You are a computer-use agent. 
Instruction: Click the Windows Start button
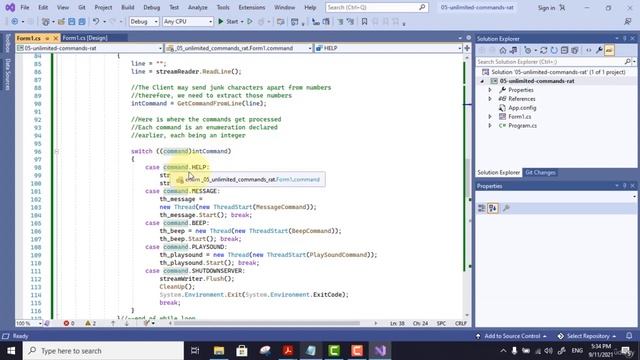pos(11,351)
